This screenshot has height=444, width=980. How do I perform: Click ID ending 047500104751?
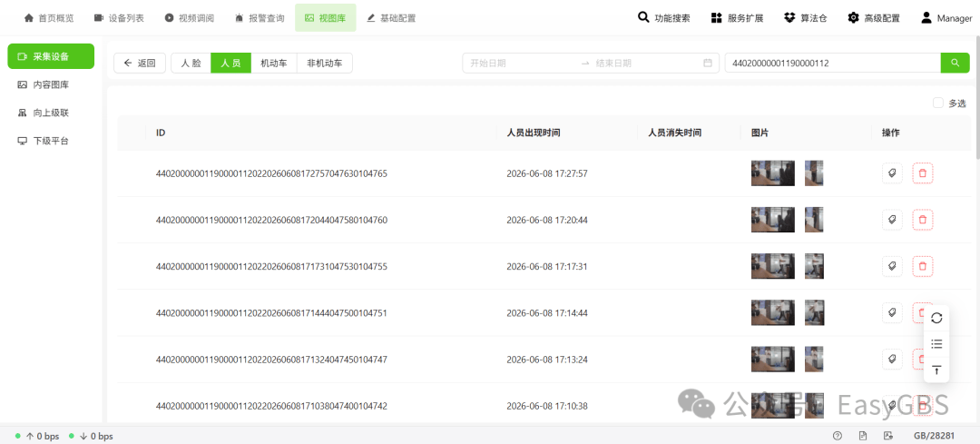[272, 312]
